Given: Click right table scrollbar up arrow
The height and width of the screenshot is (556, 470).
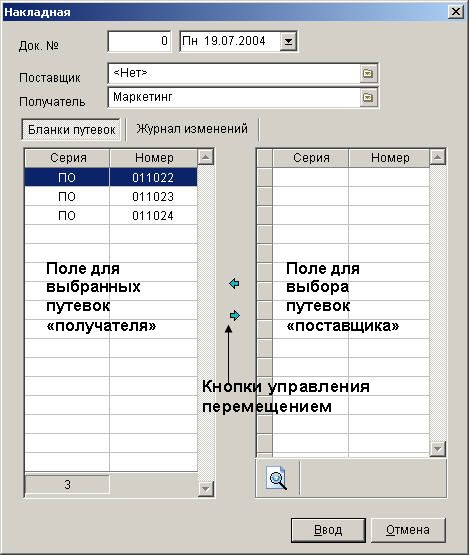Looking at the screenshot, I should coord(438,157).
